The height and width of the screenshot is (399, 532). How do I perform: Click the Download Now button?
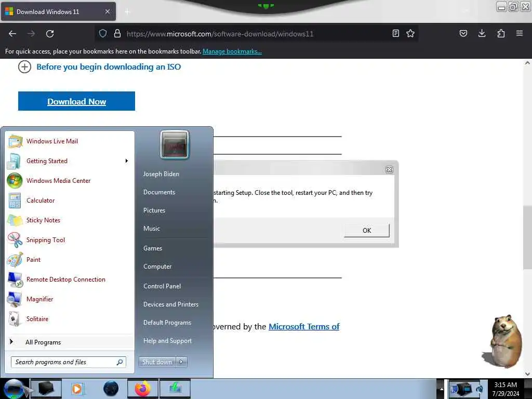77,101
